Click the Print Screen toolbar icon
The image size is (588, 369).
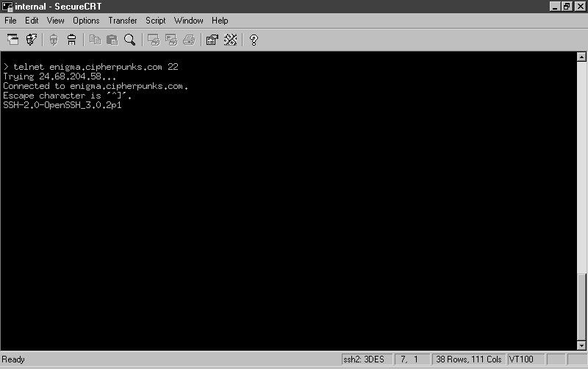point(154,40)
